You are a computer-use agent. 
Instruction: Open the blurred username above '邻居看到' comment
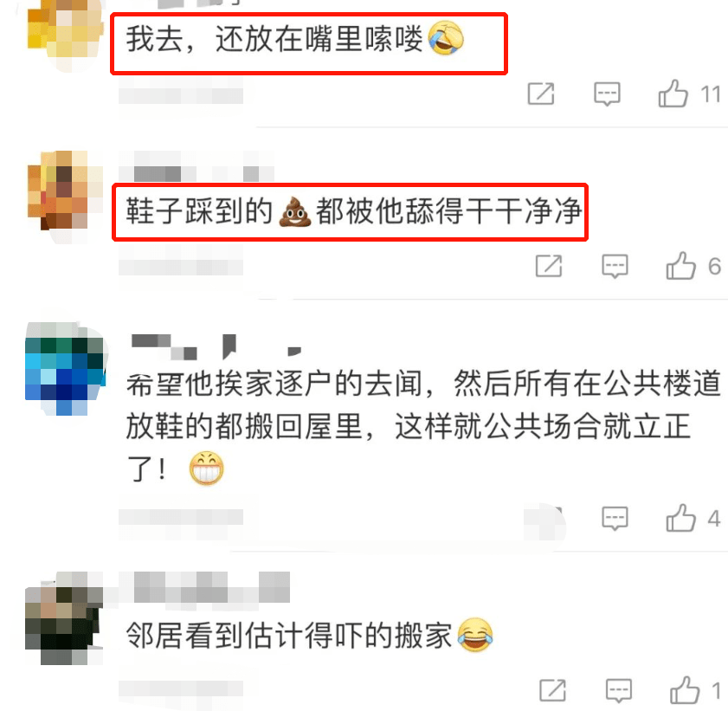[212, 587]
